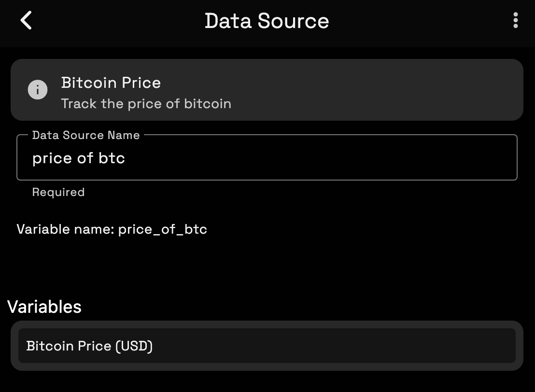Open the three-dot overflow menu
The width and height of the screenshot is (535, 392).
515,20
